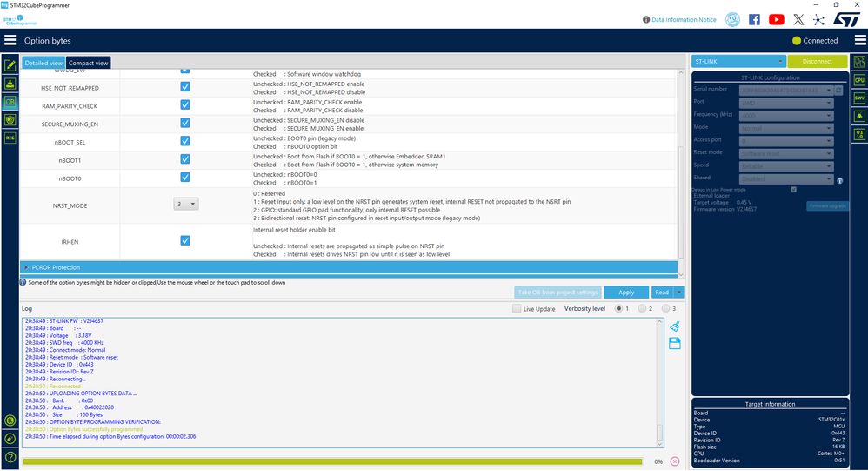The width and height of the screenshot is (868, 471).
Task: Expand the PCROP Protection section
Action: 349,267
